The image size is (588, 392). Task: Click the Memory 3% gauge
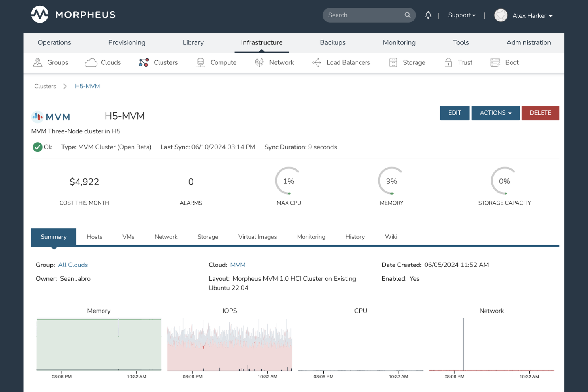(391, 181)
